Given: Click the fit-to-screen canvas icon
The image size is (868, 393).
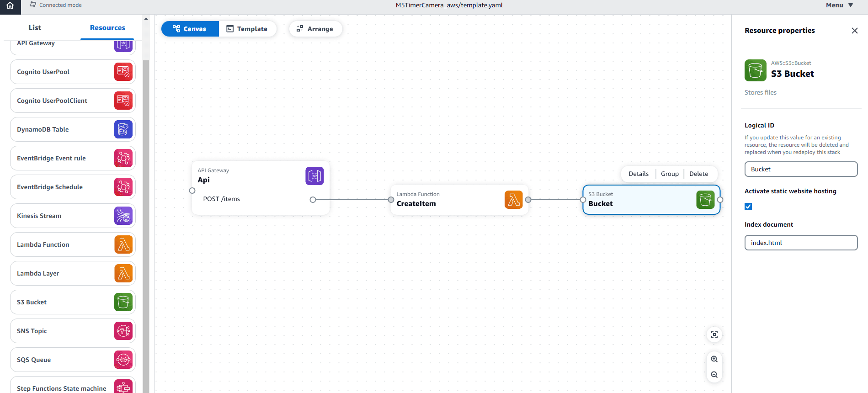Looking at the screenshot, I should 714,335.
